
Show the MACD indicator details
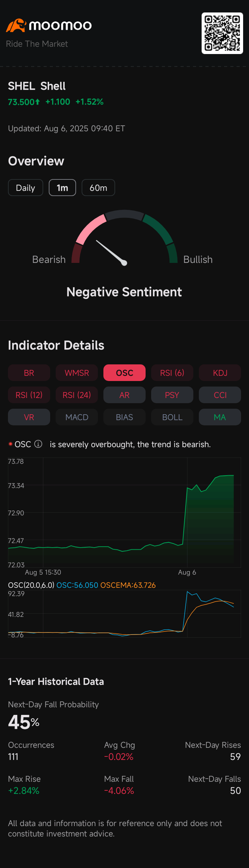tap(77, 417)
